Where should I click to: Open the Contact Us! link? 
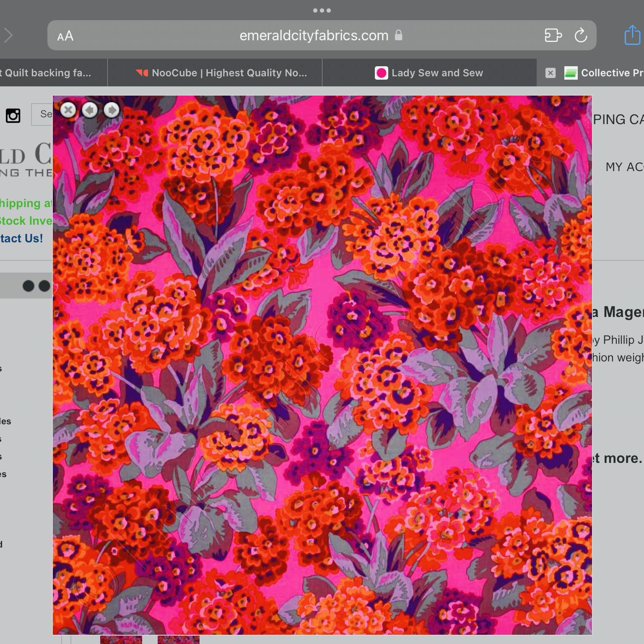(21, 238)
